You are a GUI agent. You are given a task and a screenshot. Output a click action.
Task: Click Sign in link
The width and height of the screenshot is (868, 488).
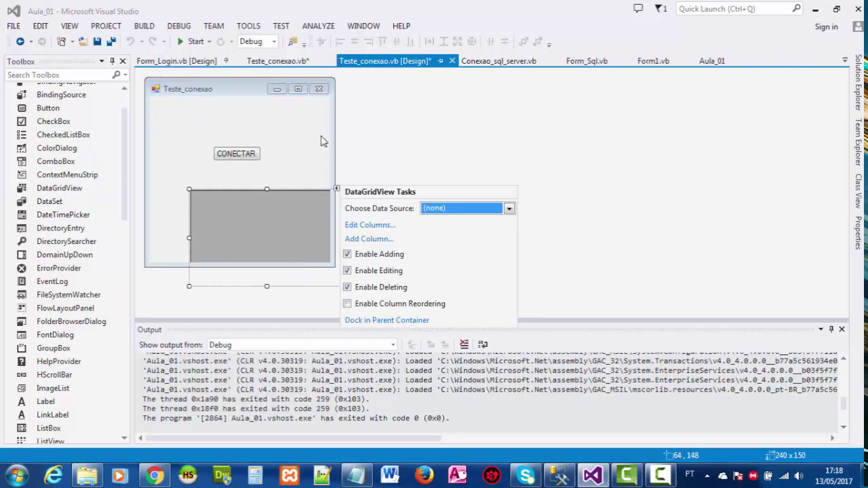826,26
